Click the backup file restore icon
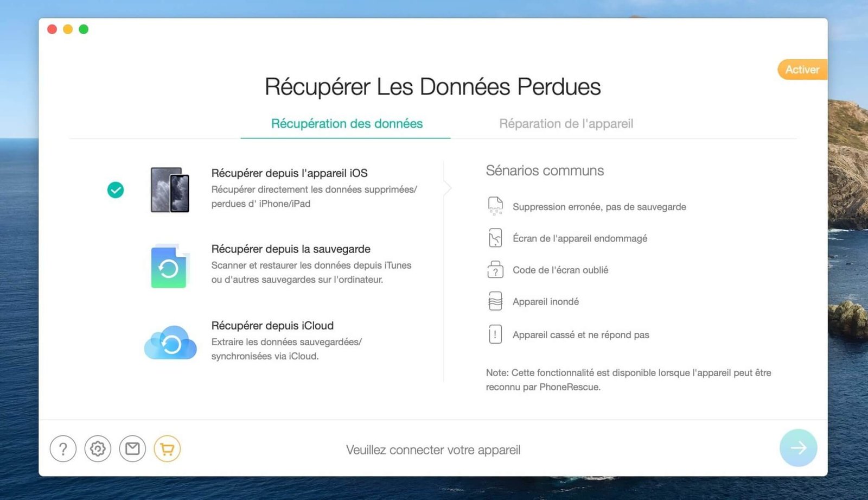868x500 pixels. pyautogui.click(x=170, y=265)
